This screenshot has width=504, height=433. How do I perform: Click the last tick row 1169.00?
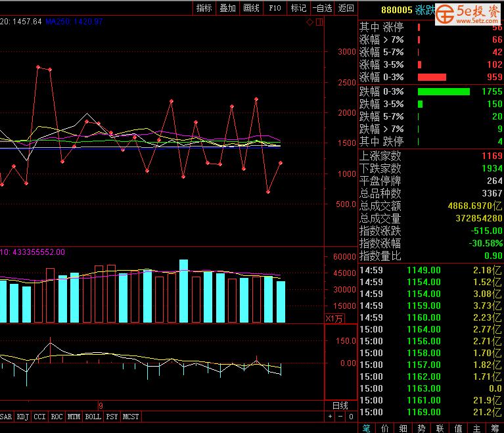[x=430, y=412]
